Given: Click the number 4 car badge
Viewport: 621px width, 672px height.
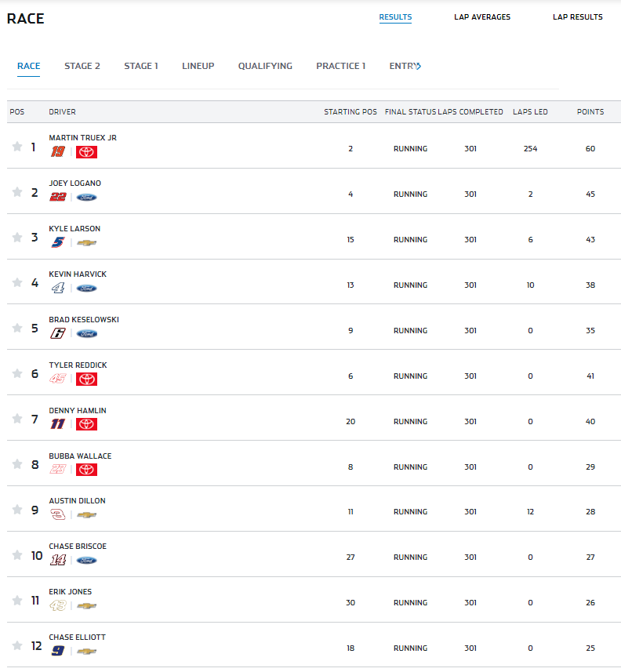Looking at the screenshot, I should tap(58, 288).
